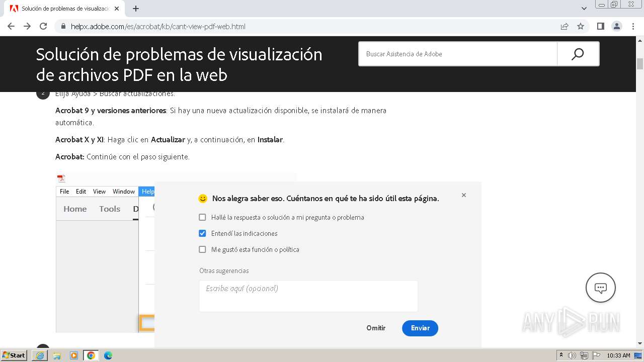Close the feedback dialog with X
Viewport: 644px width, 362px height.
click(464, 195)
